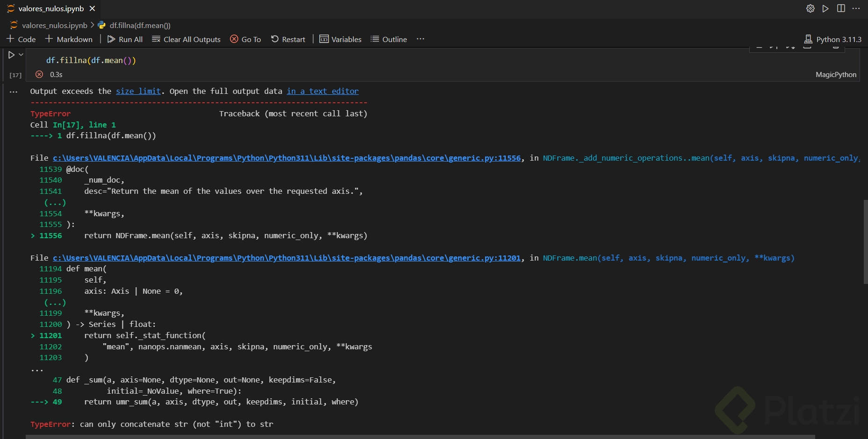Viewport: 868px width, 439px height.
Task: Add a new Code cell
Action: [x=21, y=39]
